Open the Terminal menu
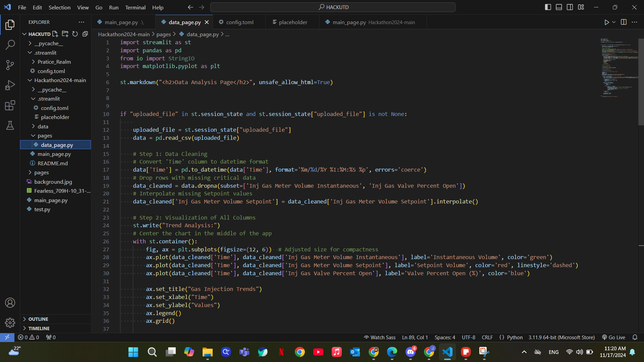This screenshot has width=644, height=362. point(135,7)
